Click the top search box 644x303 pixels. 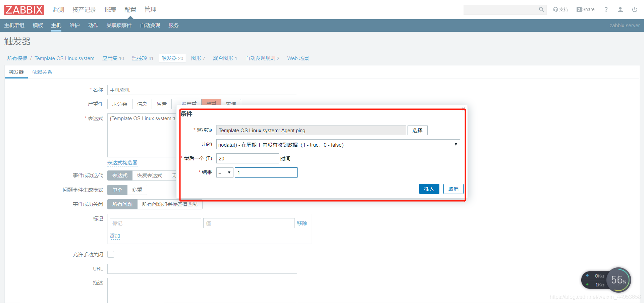(x=500, y=10)
